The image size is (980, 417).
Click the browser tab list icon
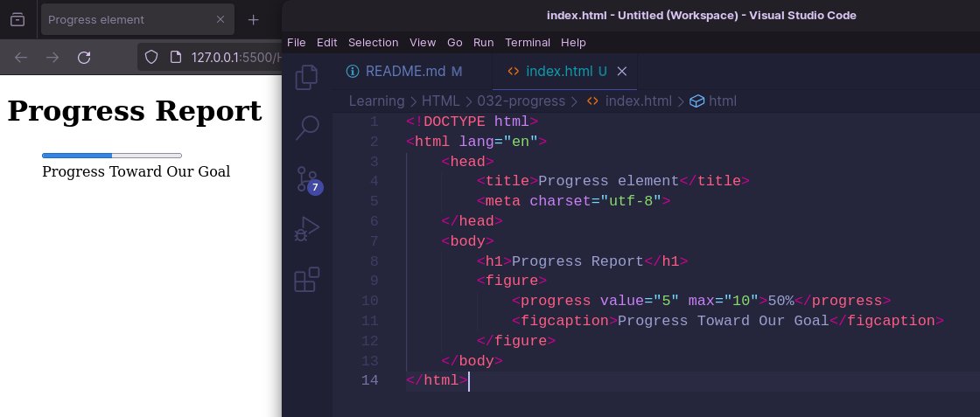pos(17,19)
